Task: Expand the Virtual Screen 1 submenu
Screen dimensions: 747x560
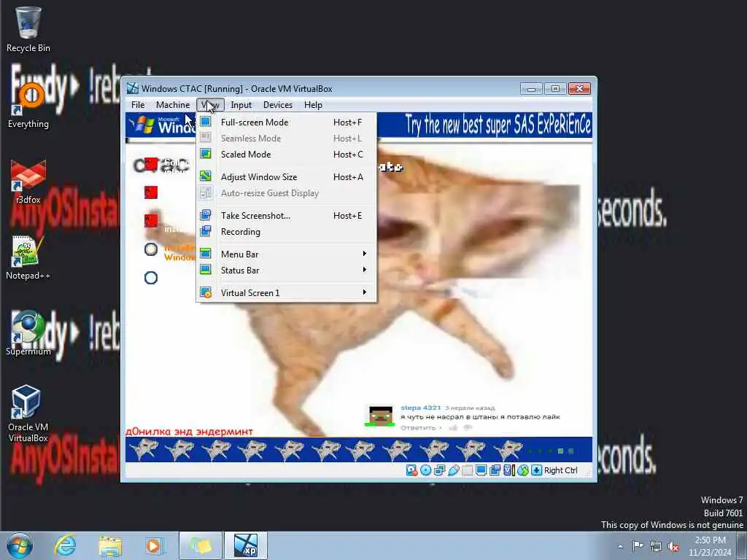Action: 286,293
